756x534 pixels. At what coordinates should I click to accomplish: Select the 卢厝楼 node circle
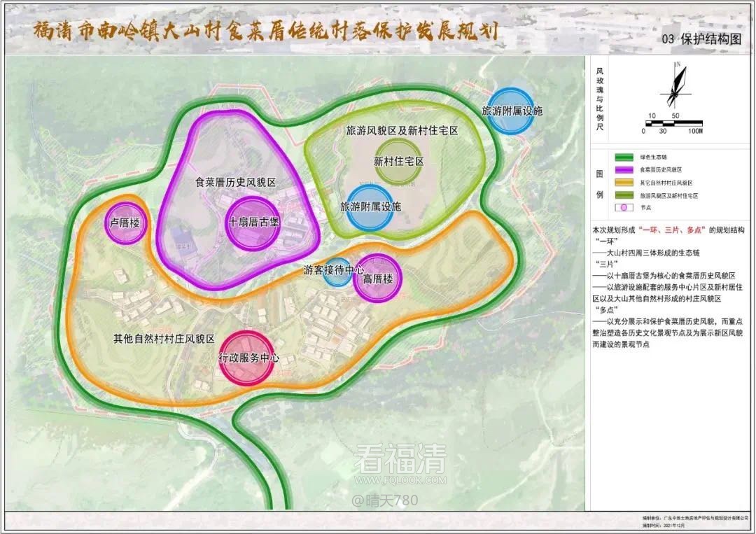(126, 223)
